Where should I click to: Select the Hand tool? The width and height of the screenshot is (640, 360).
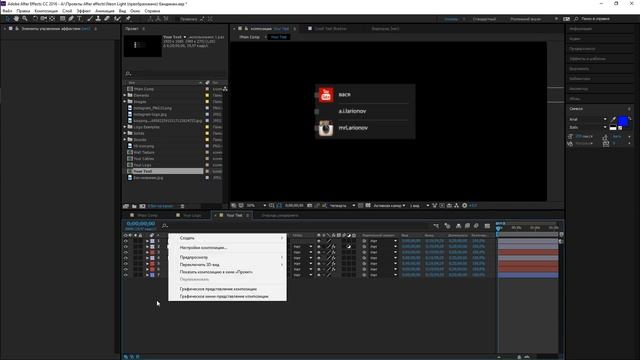[x=16, y=19]
